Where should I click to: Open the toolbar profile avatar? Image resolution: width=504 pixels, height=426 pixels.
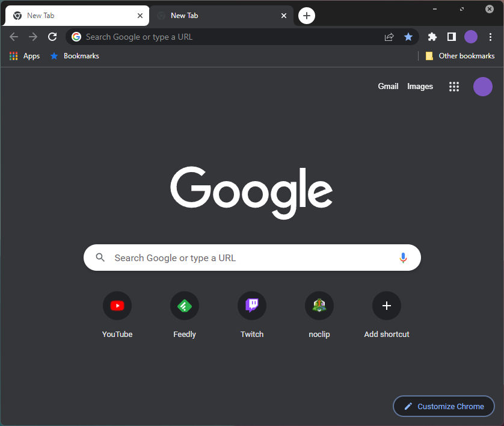point(471,37)
